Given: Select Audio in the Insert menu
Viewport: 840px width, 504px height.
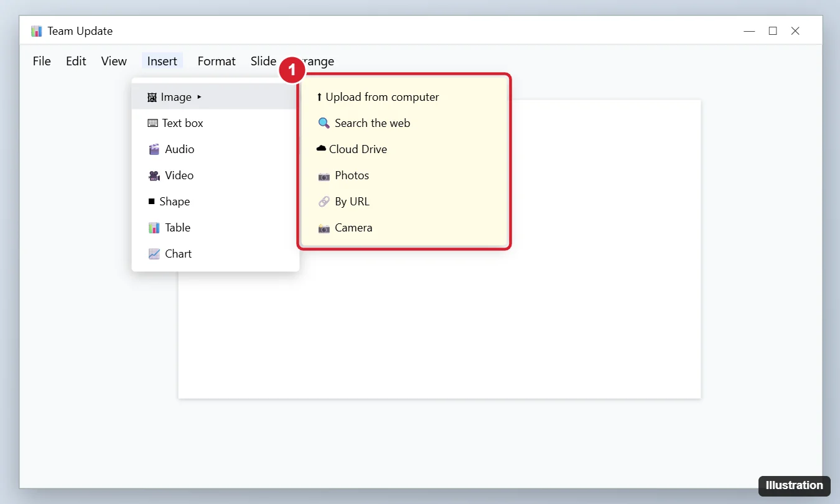Looking at the screenshot, I should click(x=215, y=149).
